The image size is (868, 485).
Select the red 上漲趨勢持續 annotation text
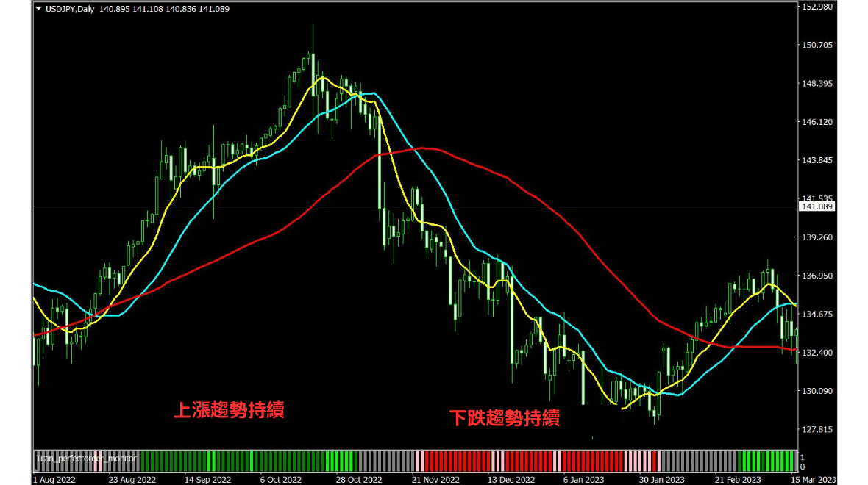tap(229, 410)
